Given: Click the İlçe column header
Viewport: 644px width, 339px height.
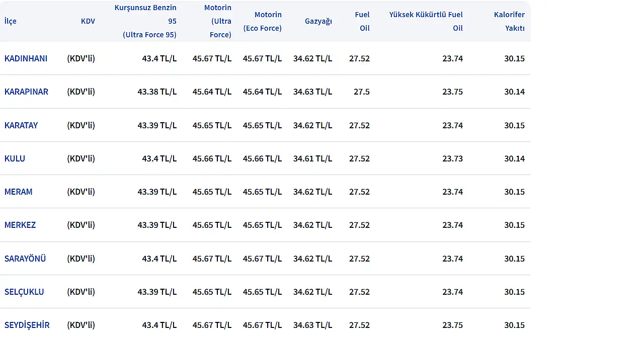Looking at the screenshot, I should pos(11,21).
